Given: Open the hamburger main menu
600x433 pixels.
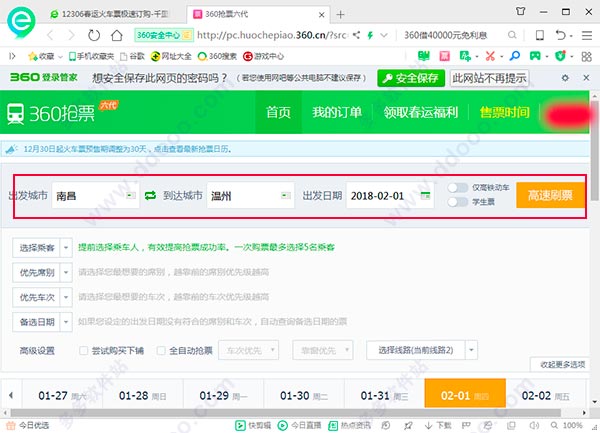Looking at the screenshot, I should tap(587, 35).
